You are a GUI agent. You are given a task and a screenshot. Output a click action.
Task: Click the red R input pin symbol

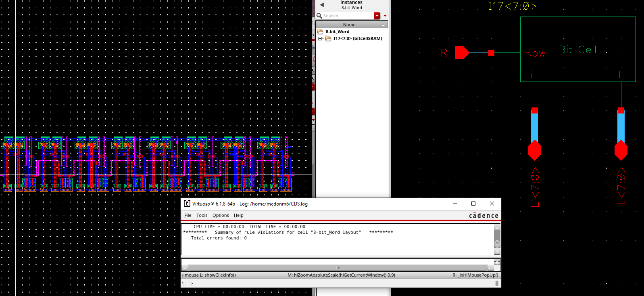coord(462,52)
